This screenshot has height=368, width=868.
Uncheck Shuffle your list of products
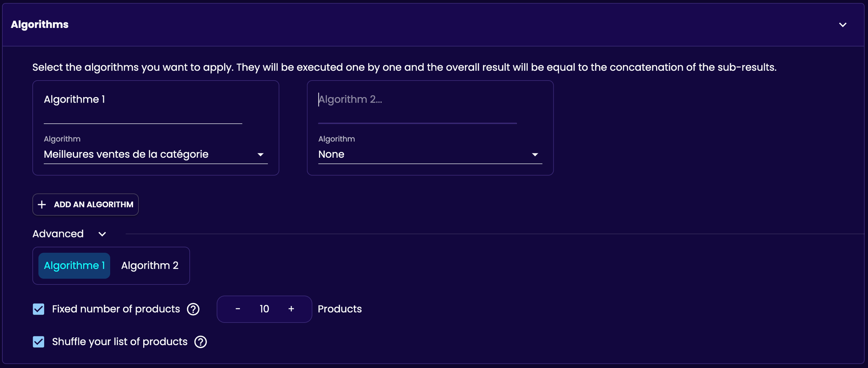39,342
